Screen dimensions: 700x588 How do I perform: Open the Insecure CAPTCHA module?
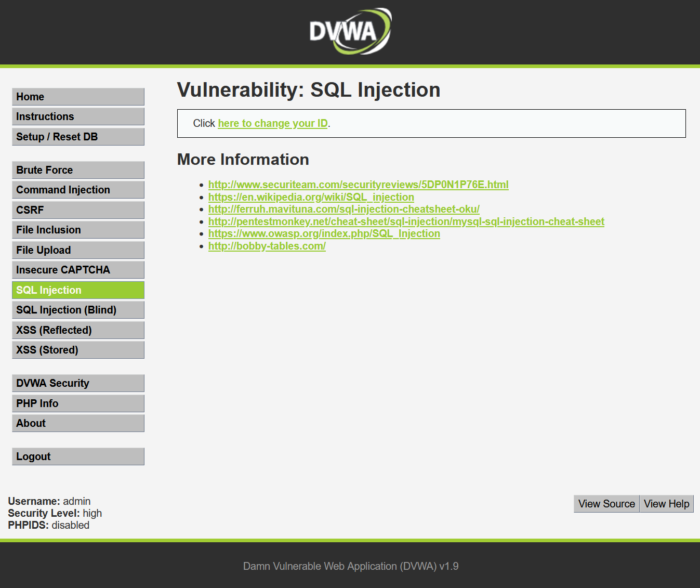(77, 269)
